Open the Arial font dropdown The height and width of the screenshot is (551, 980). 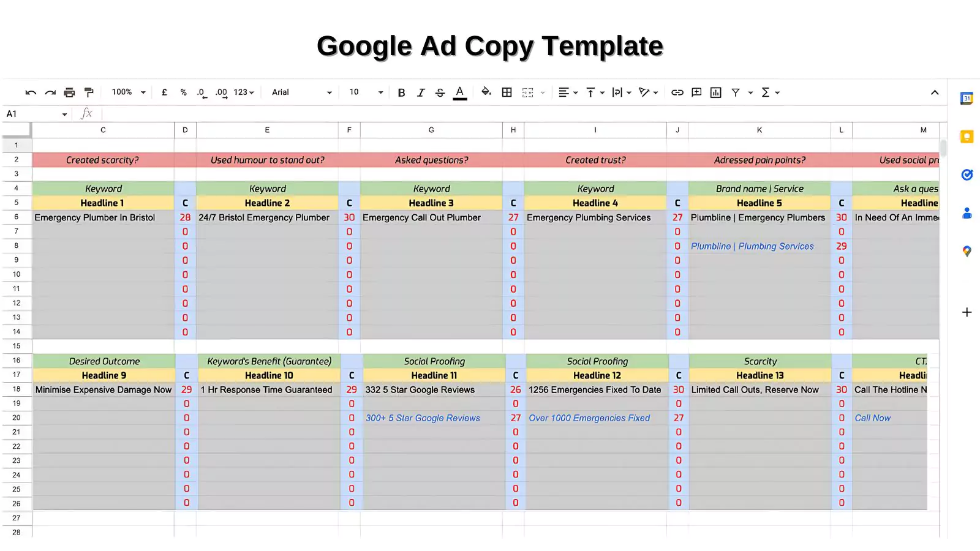click(x=301, y=92)
